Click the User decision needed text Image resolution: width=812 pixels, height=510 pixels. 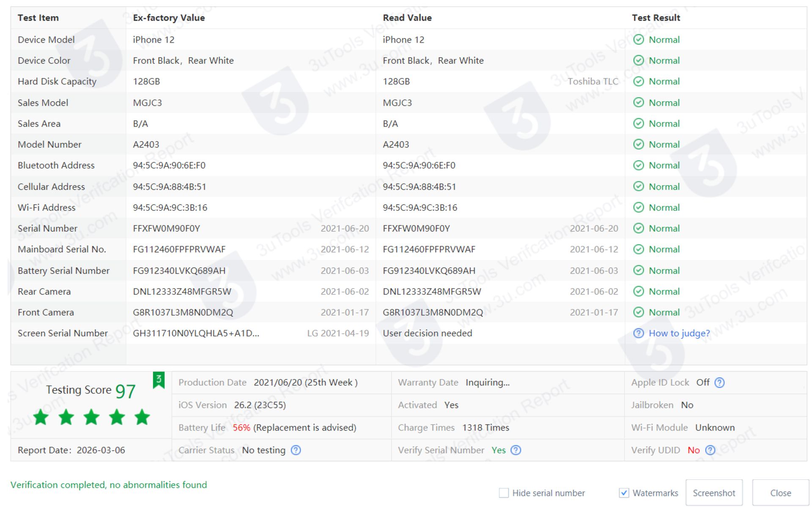427,333
